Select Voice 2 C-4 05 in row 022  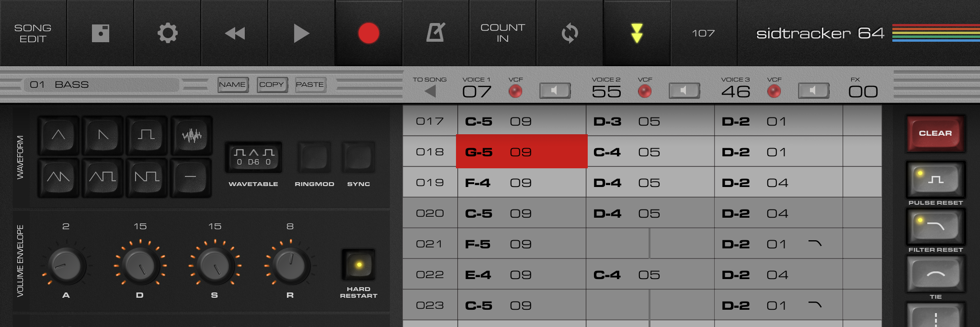coord(650,275)
